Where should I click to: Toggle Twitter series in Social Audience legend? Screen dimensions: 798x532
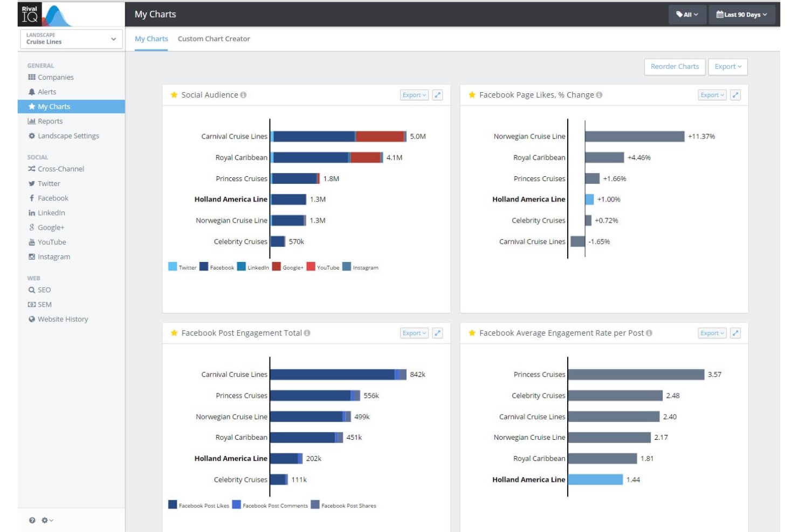[x=183, y=267]
